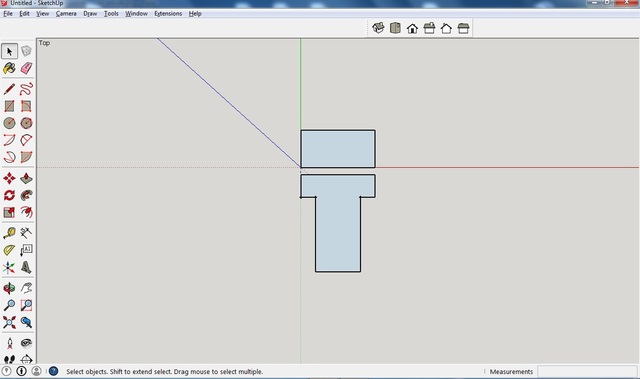
Task: Open the Extensions menu
Action: [x=168, y=13]
